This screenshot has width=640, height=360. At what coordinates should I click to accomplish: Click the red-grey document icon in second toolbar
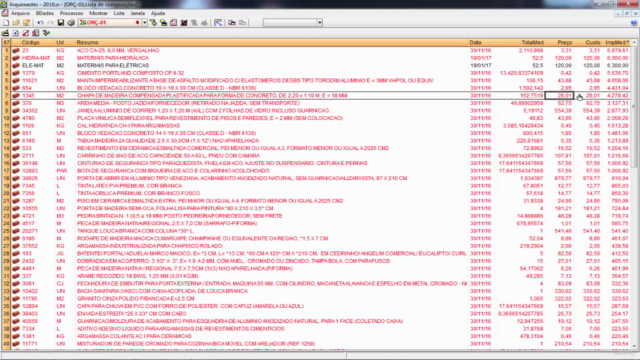(x=36, y=33)
